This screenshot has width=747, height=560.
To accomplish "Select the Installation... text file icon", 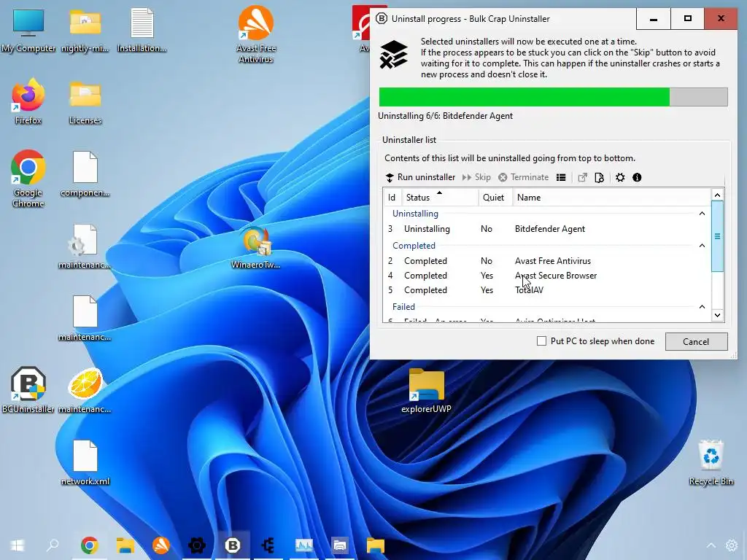I will click(142, 31).
